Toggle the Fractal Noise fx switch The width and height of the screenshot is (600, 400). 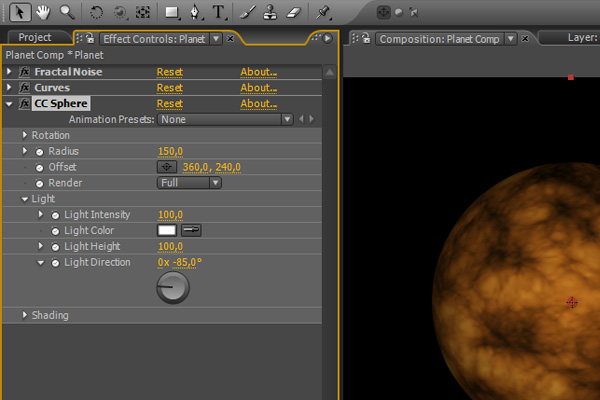point(24,72)
